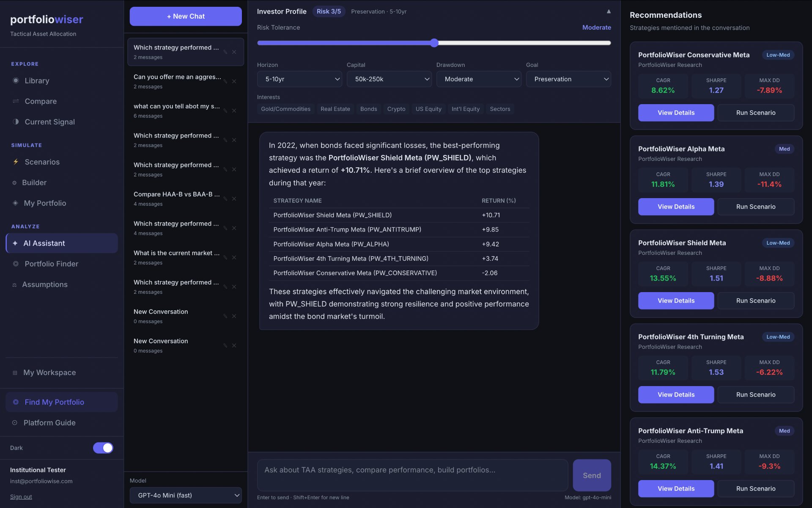
Task: Toggle the US Equity interest chip
Action: pos(428,109)
